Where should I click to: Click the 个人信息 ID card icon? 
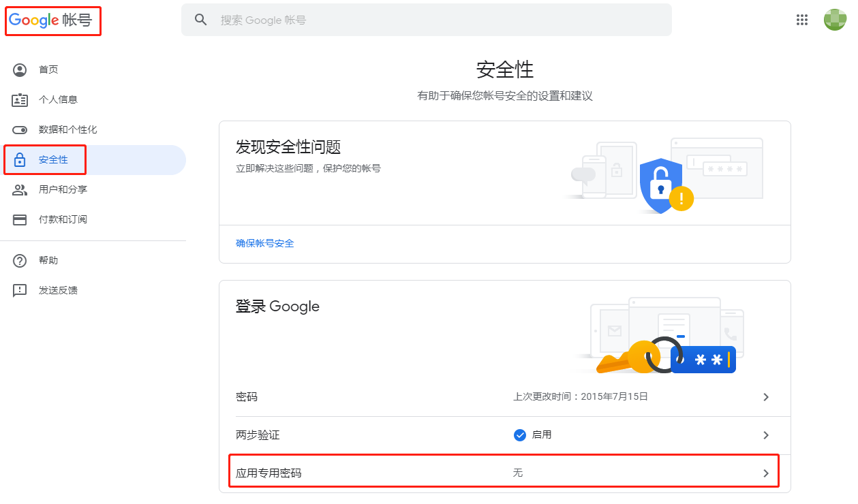tap(20, 99)
